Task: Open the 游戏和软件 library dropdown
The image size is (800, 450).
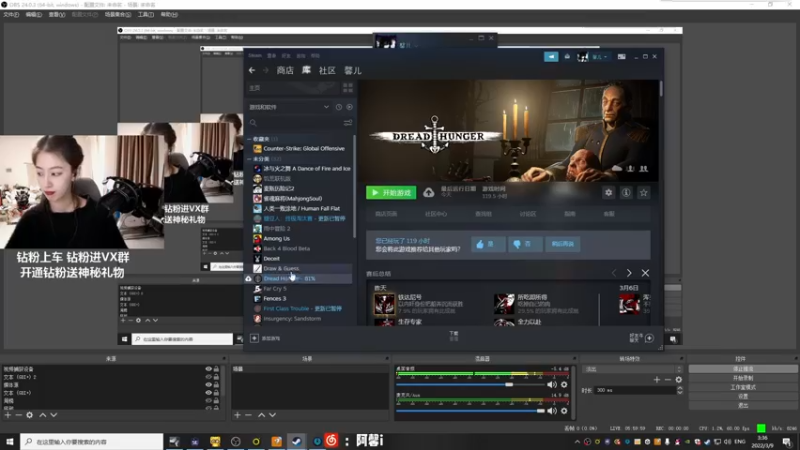Action: coord(289,107)
